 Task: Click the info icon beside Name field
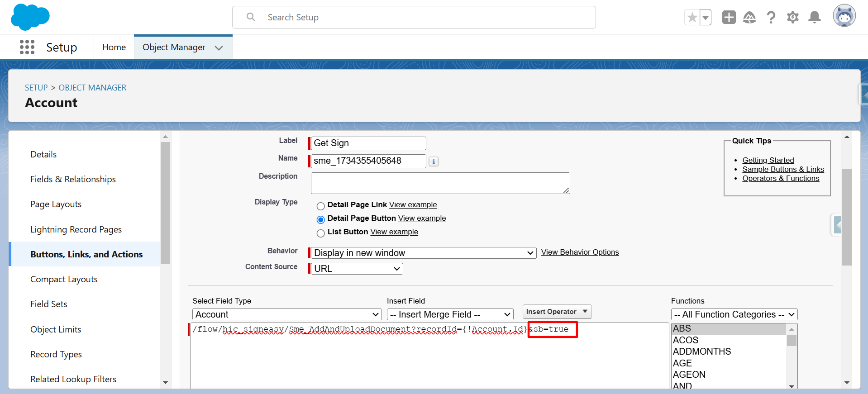pyautogui.click(x=434, y=161)
